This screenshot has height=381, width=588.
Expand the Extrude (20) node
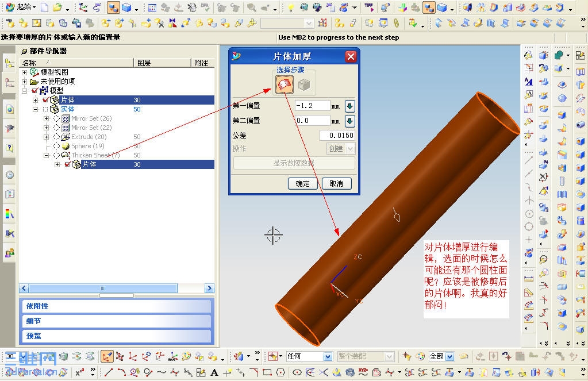[x=46, y=137]
